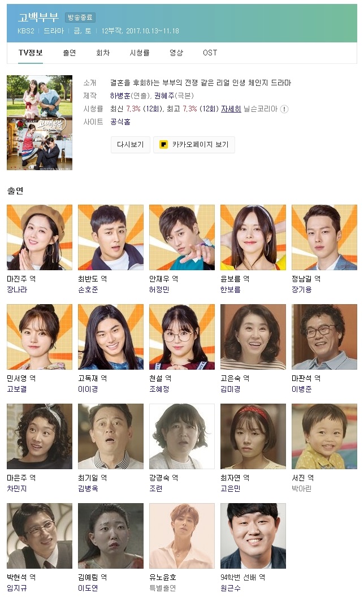Click the 다시보기 button
The width and height of the screenshot is (364, 606).
tap(130, 145)
